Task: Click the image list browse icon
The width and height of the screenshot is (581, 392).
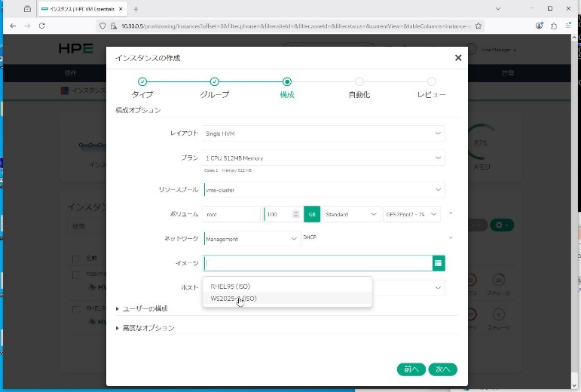Action: click(x=439, y=263)
